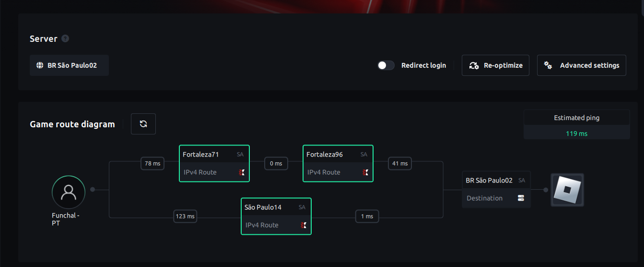644x267 pixels.
Task: Refresh the Game route diagram
Action: 143,124
